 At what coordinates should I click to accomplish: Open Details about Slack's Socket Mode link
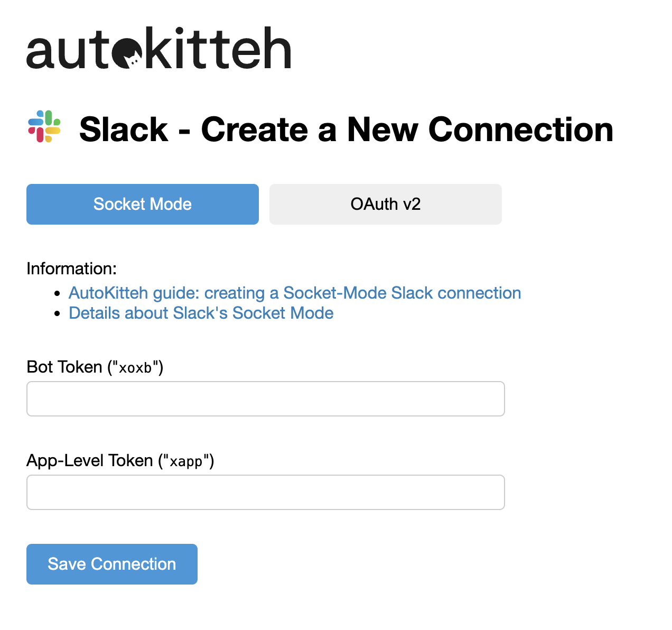point(201,313)
